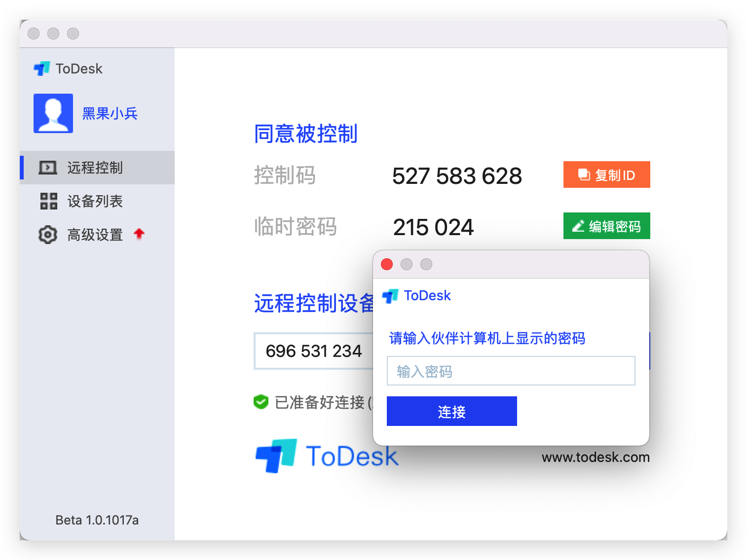Click the 请输入伙伴计算机上显示的密码 prompt text
The height and width of the screenshot is (560, 747).
tap(487, 338)
